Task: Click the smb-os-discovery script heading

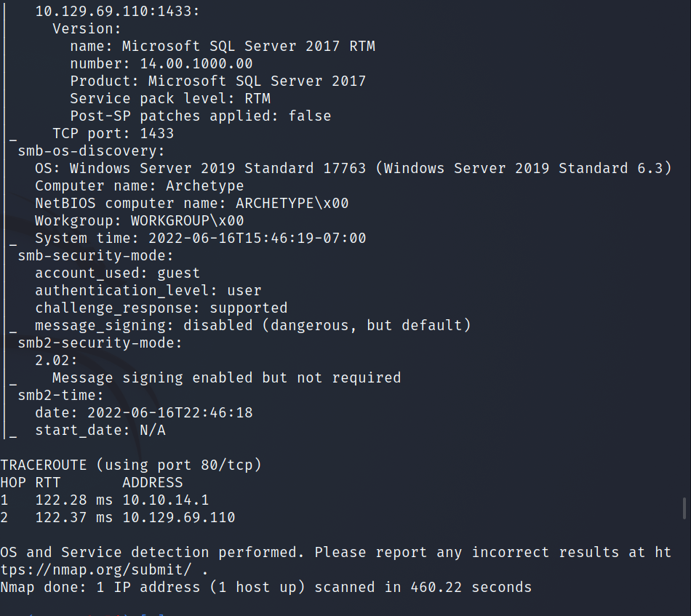Action: [92, 151]
